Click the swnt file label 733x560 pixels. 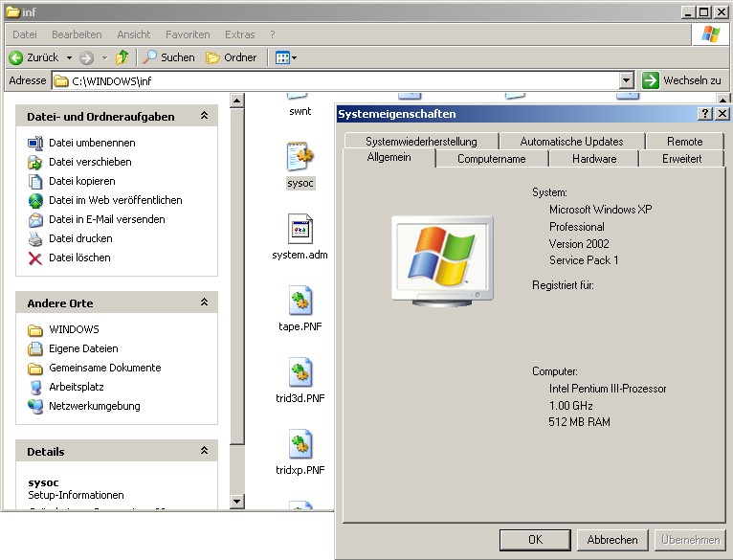coord(300,111)
